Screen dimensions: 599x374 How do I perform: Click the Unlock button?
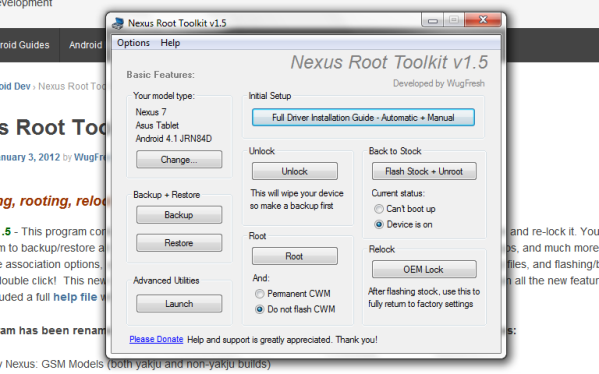click(295, 171)
